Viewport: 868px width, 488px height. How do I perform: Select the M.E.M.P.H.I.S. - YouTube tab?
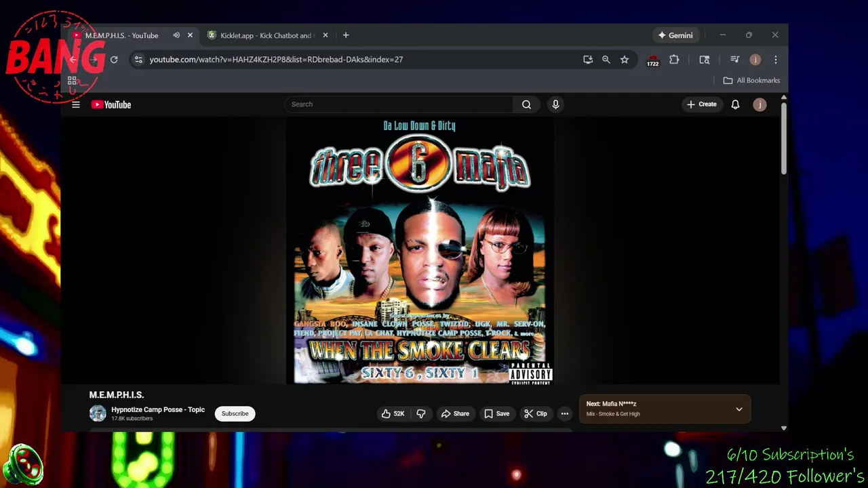point(121,35)
